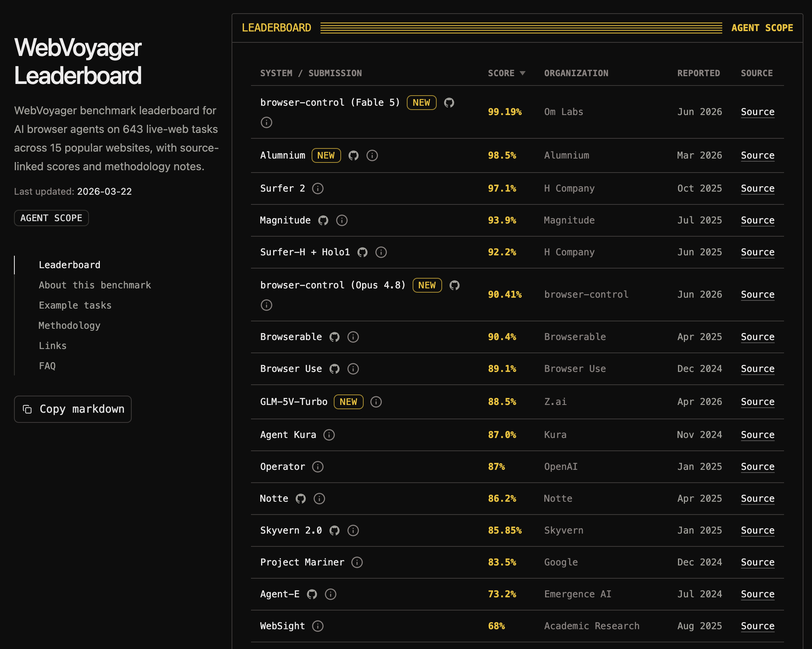Show GLM-5V-Turbo info icon
The height and width of the screenshot is (649, 812).
(x=376, y=402)
